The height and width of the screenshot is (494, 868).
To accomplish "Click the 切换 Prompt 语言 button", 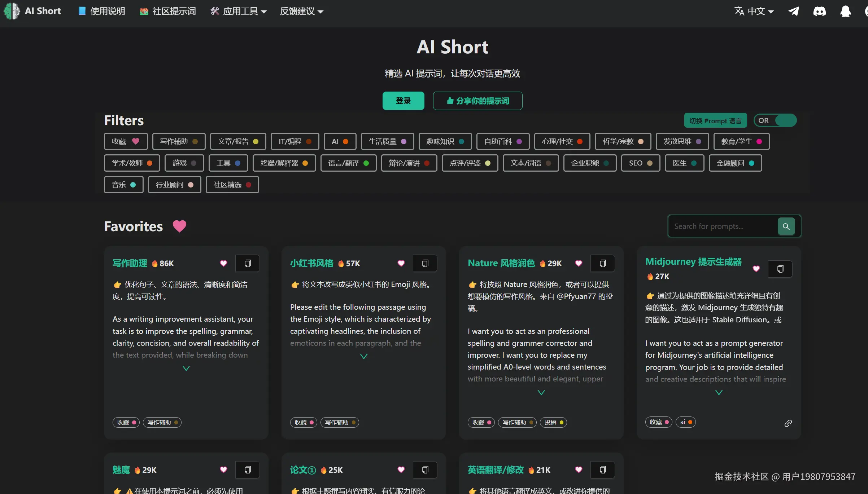I will [715, 120].
